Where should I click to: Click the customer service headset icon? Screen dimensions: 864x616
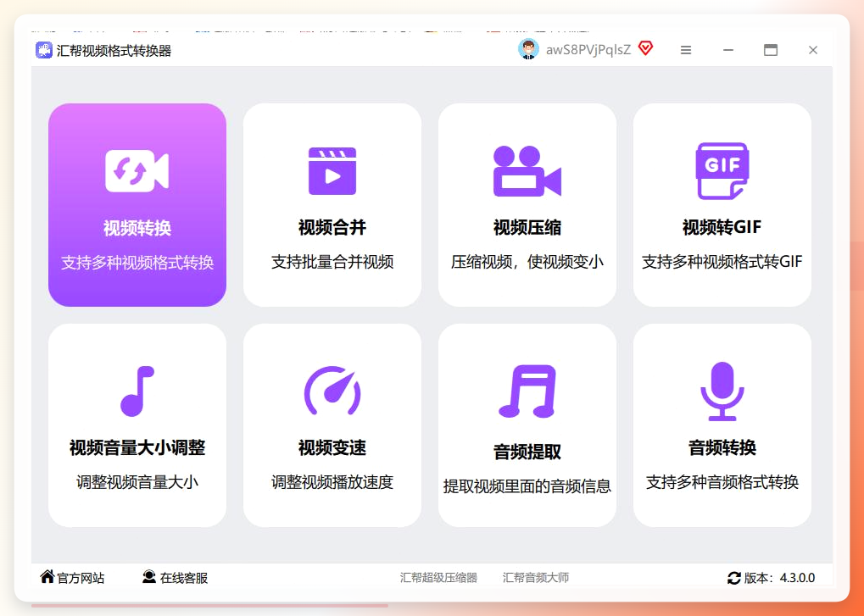148,576
